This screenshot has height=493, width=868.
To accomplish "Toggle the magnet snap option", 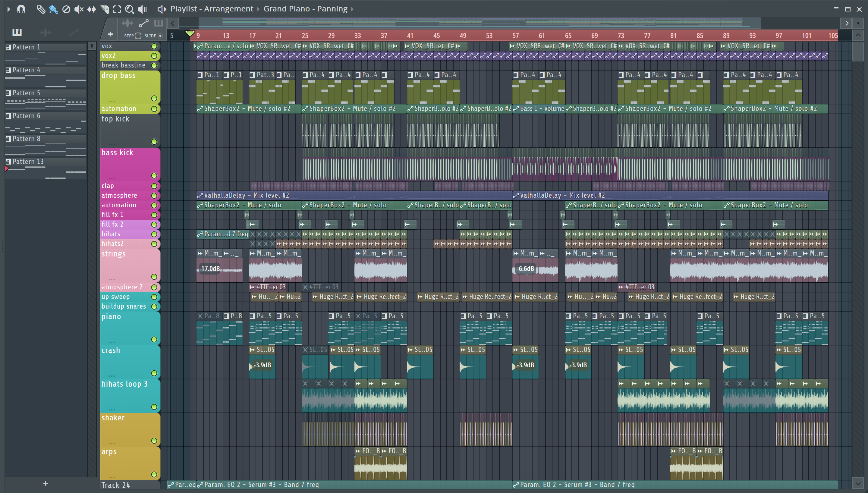I will (x=21, y=9).
